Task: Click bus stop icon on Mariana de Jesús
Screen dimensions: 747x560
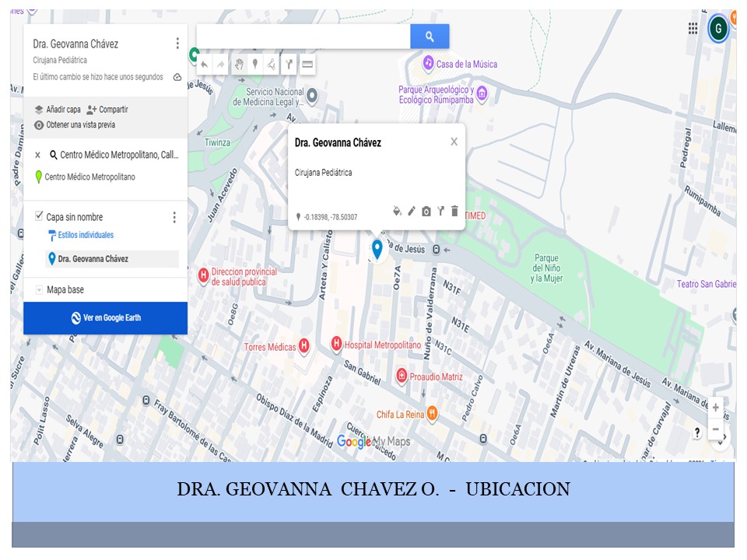Action: 436,250
